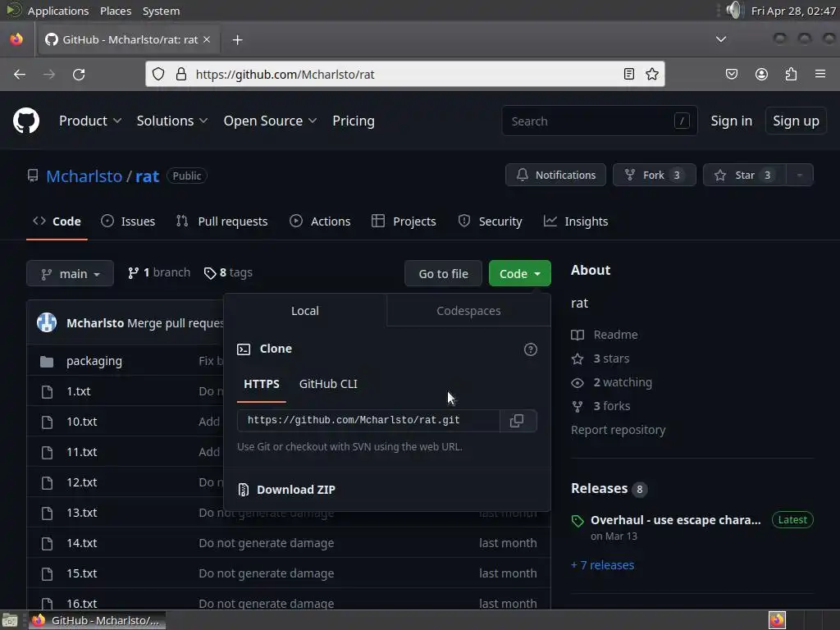Click the clone URL text field
This screenshot has height=630, width=840.
pos(368,421)
